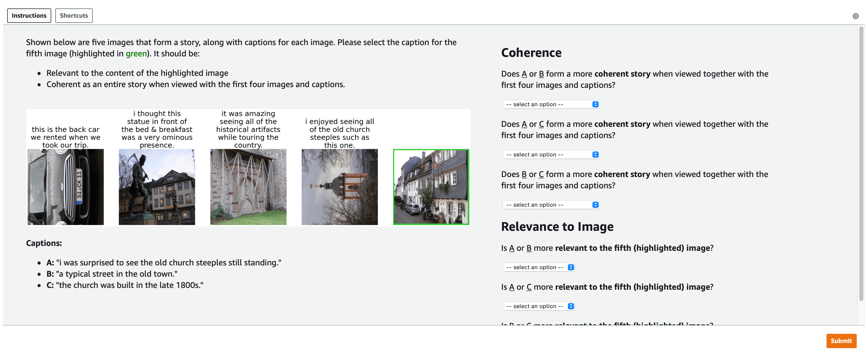Click the rental car image thumbnail
The width and height of the screenshot is (868, 353).
[x=66, y=187]
